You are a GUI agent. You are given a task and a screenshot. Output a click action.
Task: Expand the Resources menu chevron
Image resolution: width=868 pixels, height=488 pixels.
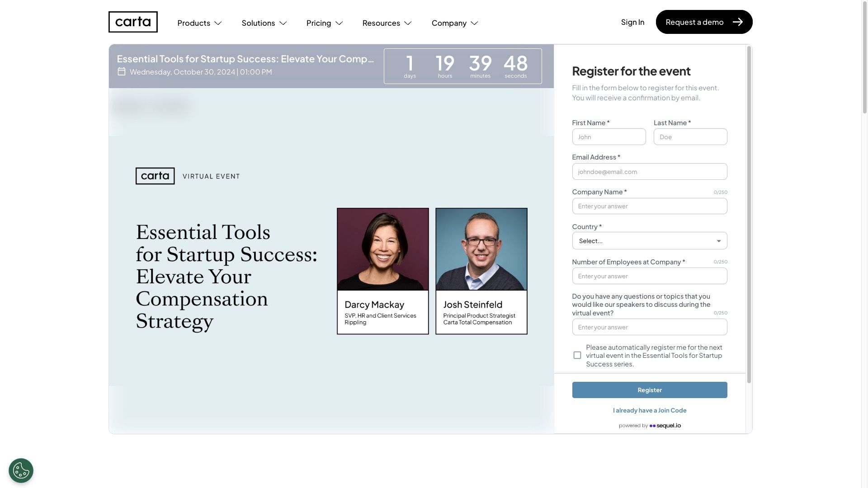pyautogui.click(x=408, y=23)
